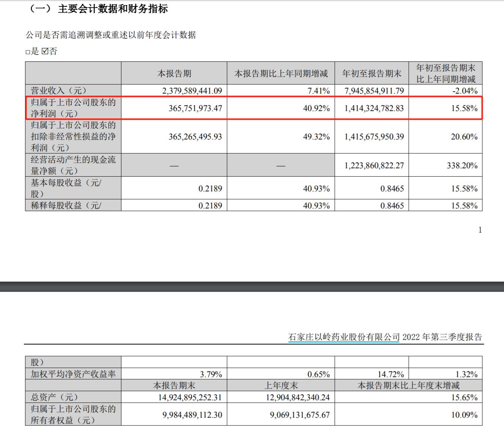Click the 1.32% cell
This screenshot has height=432, width=504.
[x=466, y=374]
